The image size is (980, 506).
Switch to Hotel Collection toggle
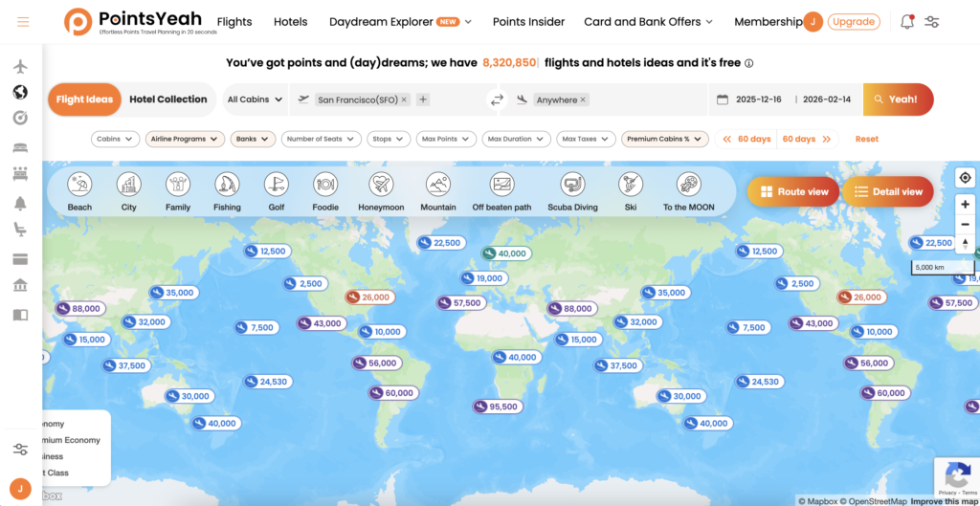click(168, 99)
